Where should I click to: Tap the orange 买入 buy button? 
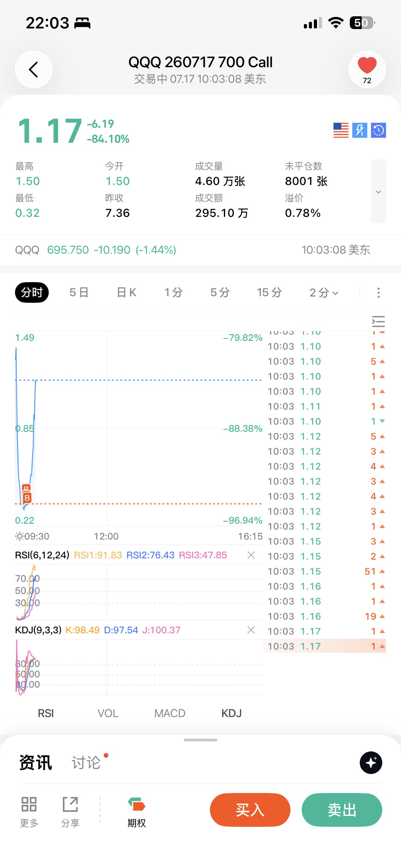point(250,810)
